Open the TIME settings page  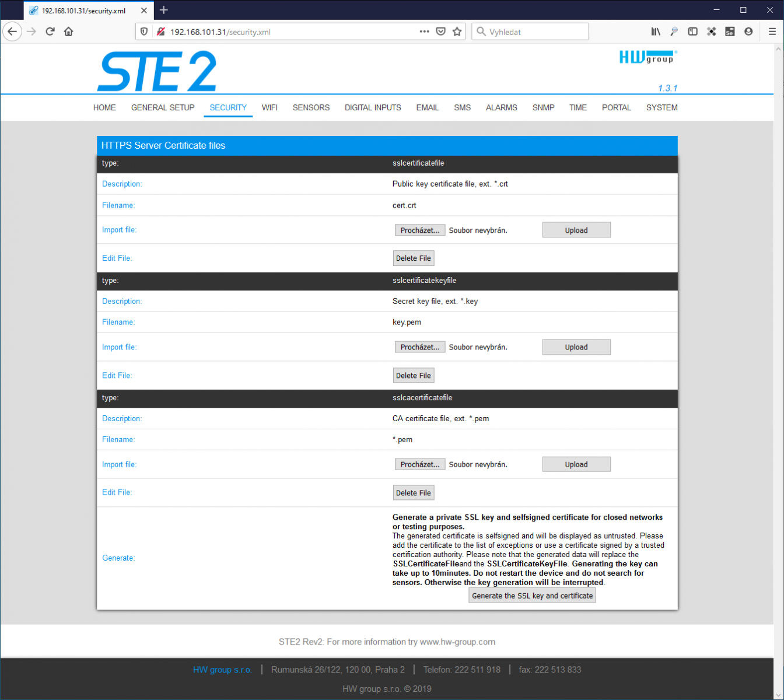[578, 107]
